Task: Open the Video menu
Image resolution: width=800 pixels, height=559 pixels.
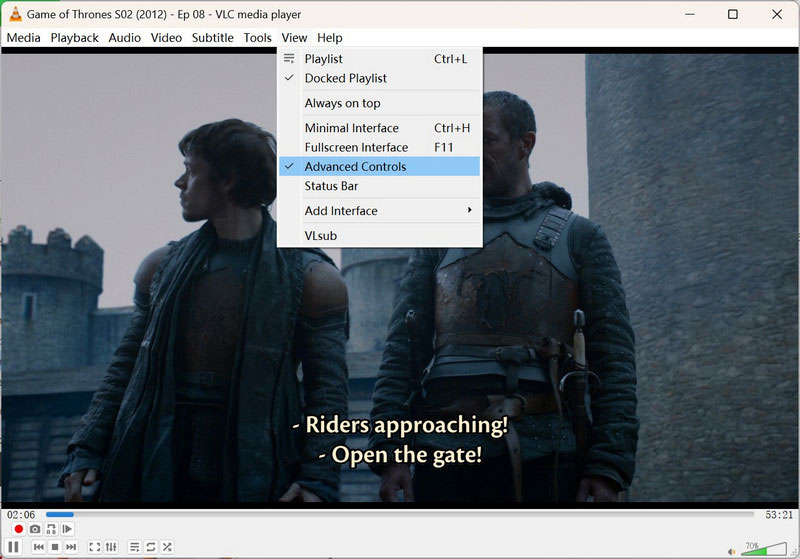Action: tap(166, 38)
